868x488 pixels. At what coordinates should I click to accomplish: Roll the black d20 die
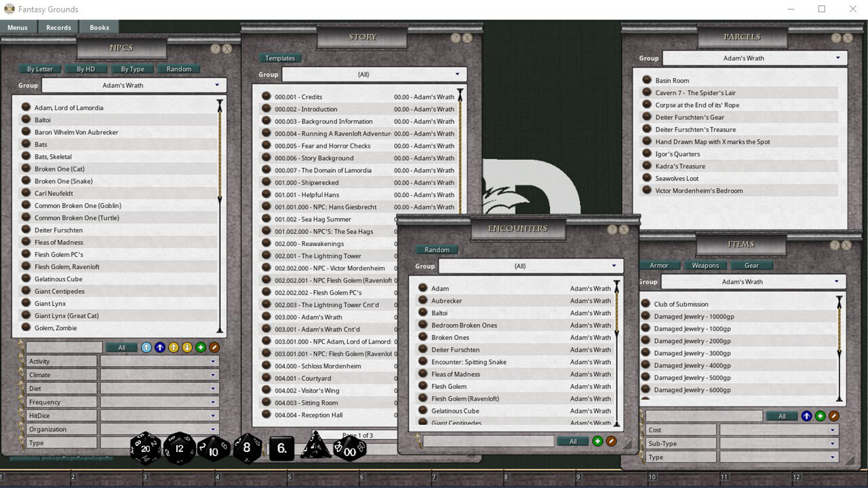coord(144,447)
